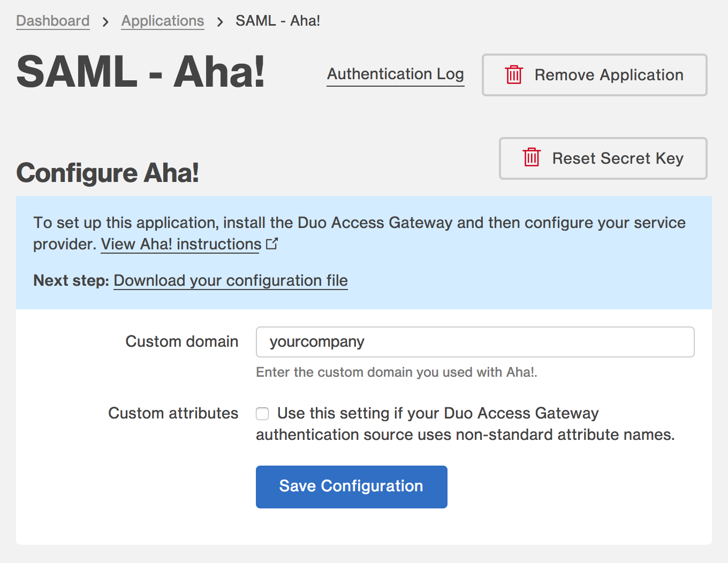
Task: Navigate to Applications via breadcrumb
Action: pyautogui.click(x=163, y=20)
